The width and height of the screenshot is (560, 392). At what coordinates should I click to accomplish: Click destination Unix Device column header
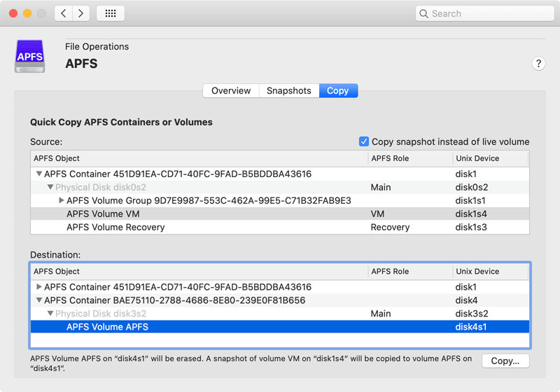click(491, 272)
